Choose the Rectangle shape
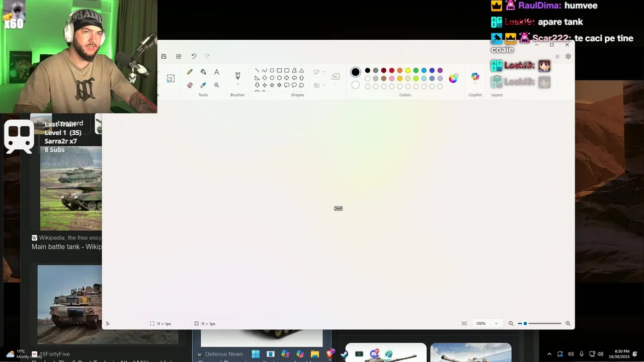The height and width of the screenshot is (362, 644). pos(279,70)
